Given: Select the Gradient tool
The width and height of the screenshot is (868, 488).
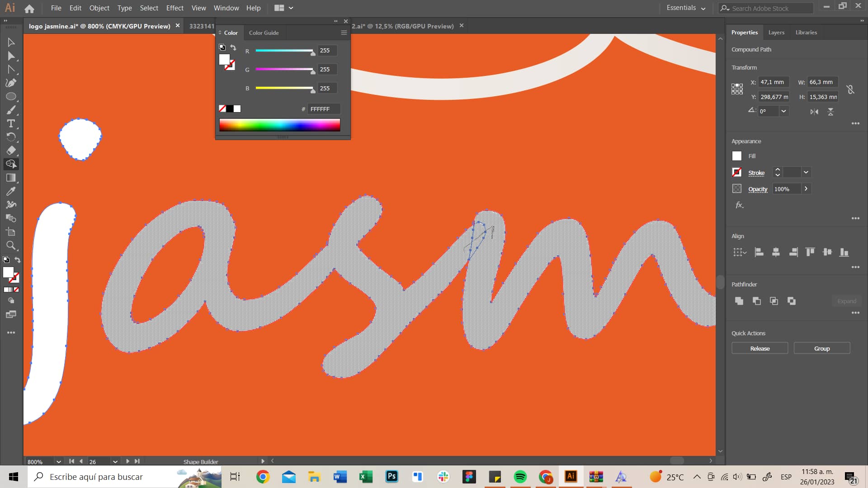Looking at the screenshot, I should pyautogui.click(x=11, y=178).
